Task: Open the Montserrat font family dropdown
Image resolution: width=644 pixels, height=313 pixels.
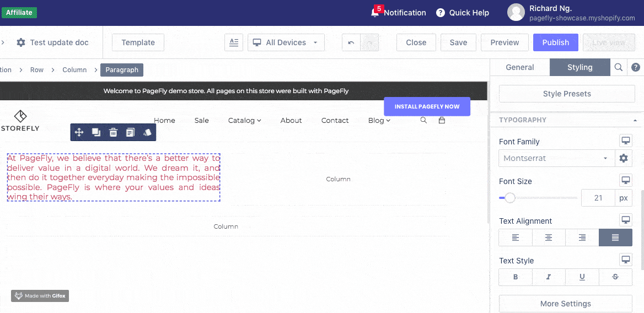Action: (556, 158)
